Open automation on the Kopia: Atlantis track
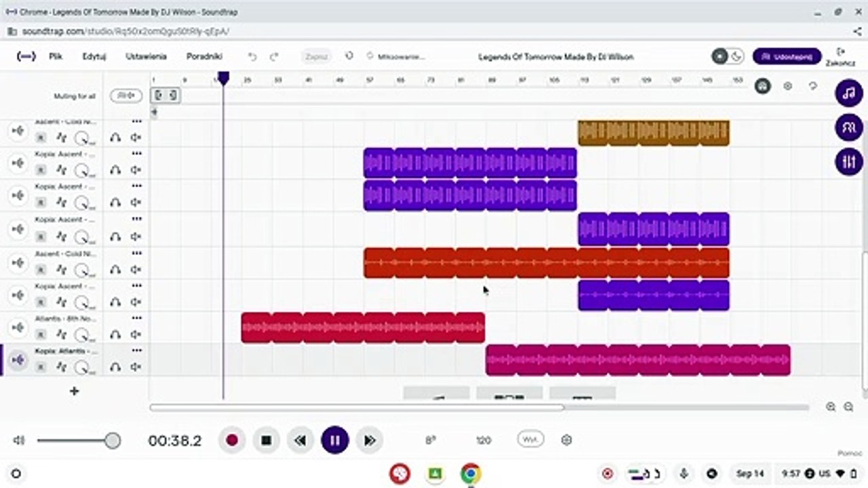 (62, 367)
